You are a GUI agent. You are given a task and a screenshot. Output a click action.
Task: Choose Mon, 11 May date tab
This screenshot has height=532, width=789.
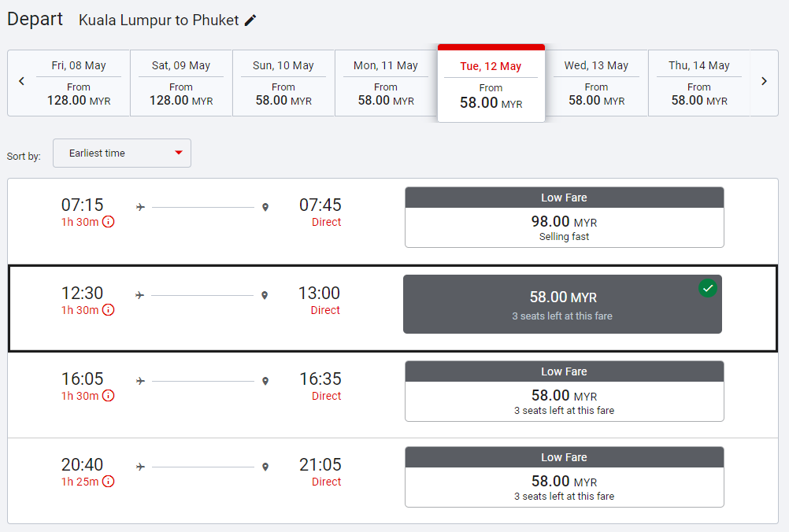(386, 83)
